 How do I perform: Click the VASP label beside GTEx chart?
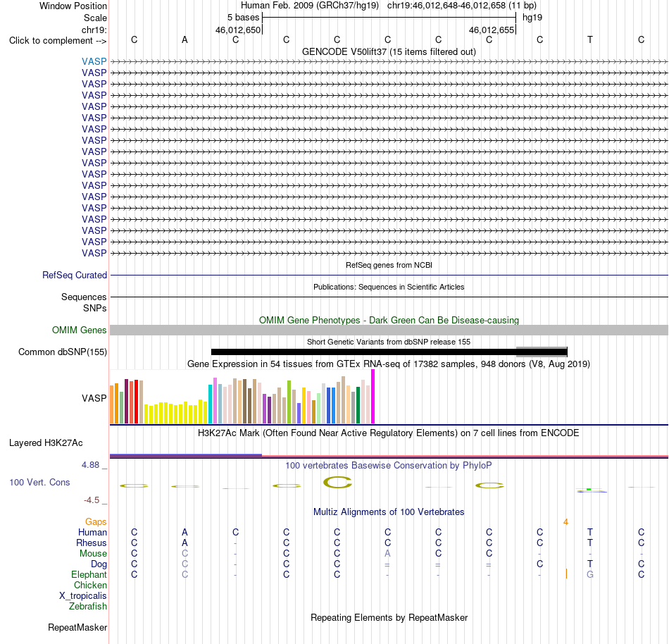(x=94, y=398)
